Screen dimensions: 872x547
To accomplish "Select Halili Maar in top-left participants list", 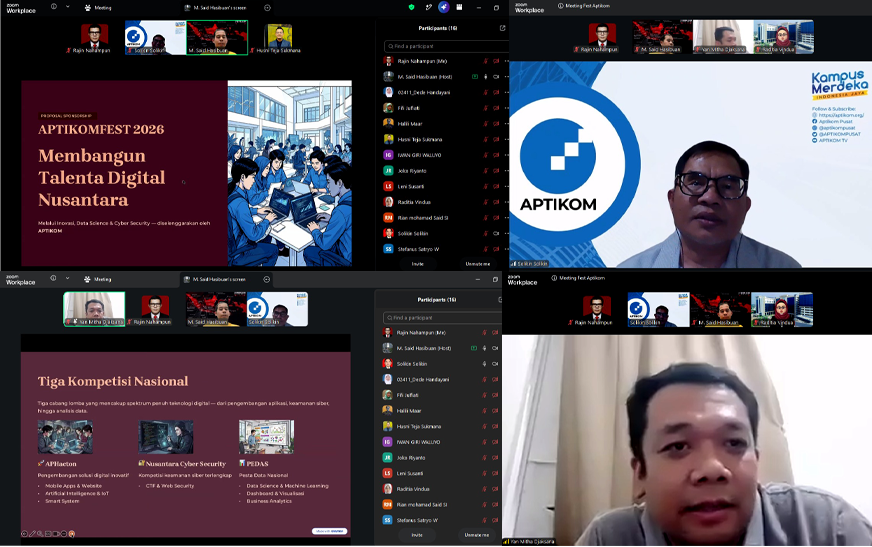I will (x=445, y=123).
